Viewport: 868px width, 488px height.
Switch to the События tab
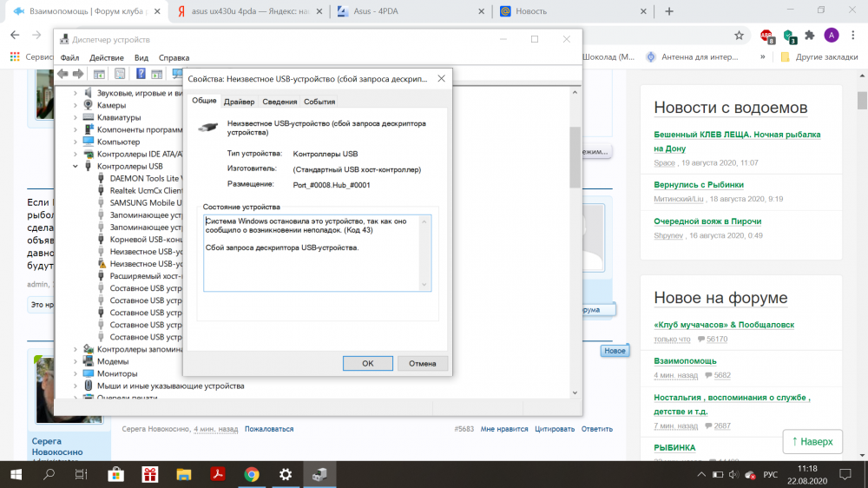[x=319, y=102]
